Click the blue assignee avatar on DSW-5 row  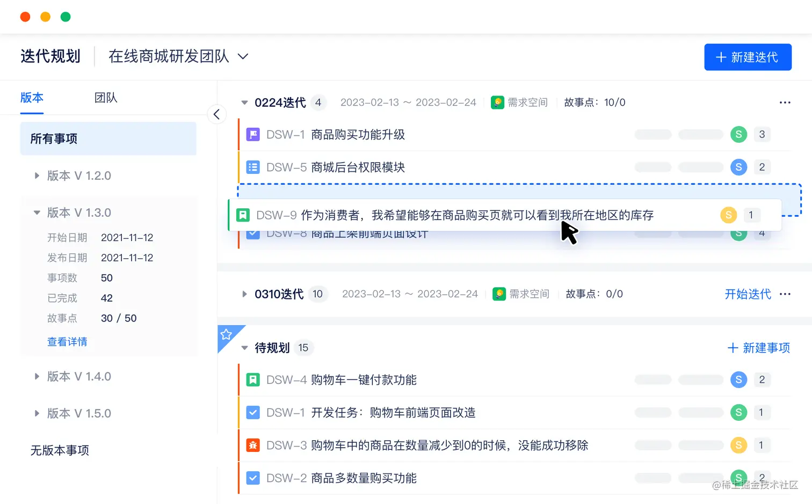[x=739, y=167]
